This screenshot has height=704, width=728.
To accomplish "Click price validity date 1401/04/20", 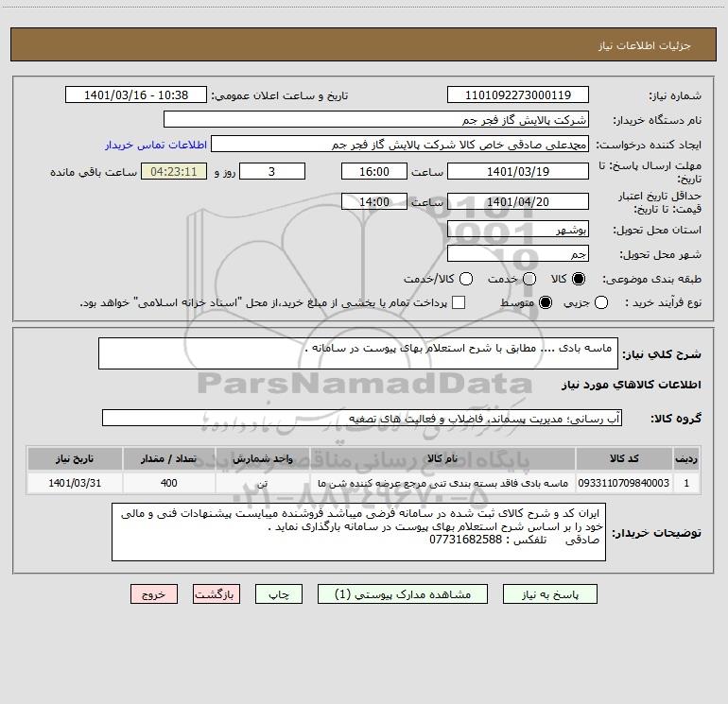I will tap(518, 201).
